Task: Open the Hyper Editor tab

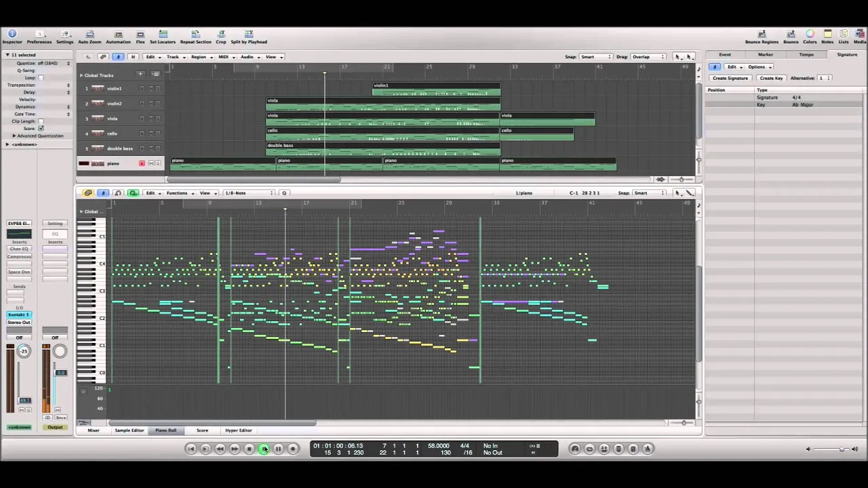Action: tap(238, 430)
